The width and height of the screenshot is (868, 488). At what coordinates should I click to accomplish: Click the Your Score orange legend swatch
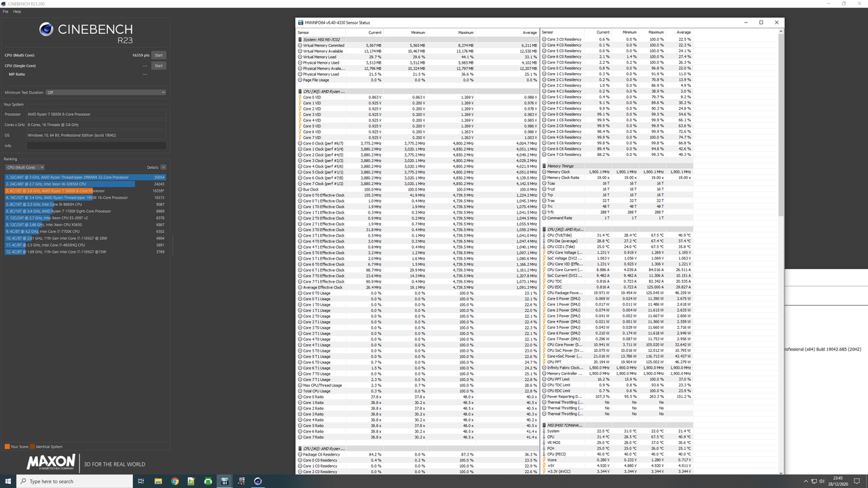(x=7, y=447)
